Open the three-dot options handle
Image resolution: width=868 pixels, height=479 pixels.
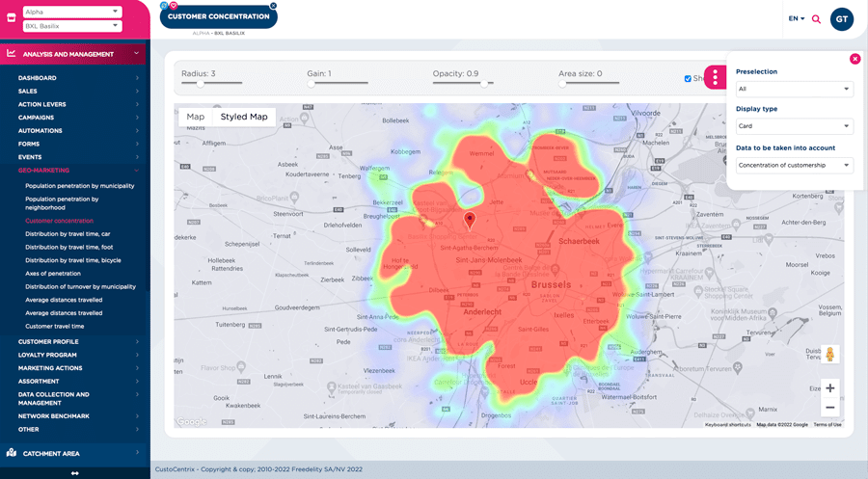point(716,78)
